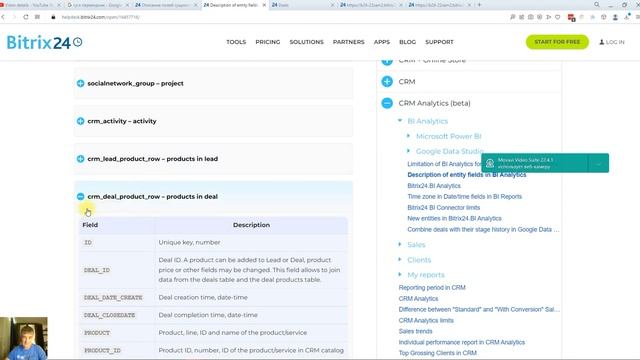Image resolution: width=640 pixels, height=360 pixels.
Task: Expand the Movavi notification dropdown arrow
Action: point(598,163)
